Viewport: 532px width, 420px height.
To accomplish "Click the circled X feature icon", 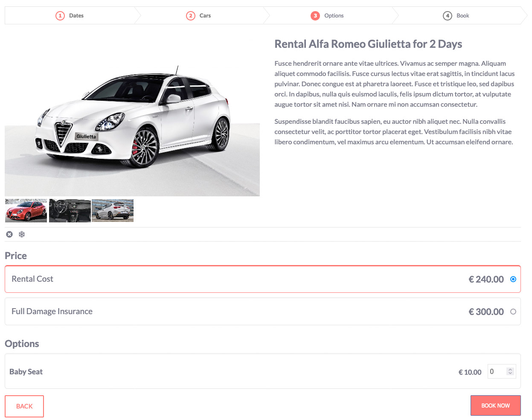I will coord(9,234).
